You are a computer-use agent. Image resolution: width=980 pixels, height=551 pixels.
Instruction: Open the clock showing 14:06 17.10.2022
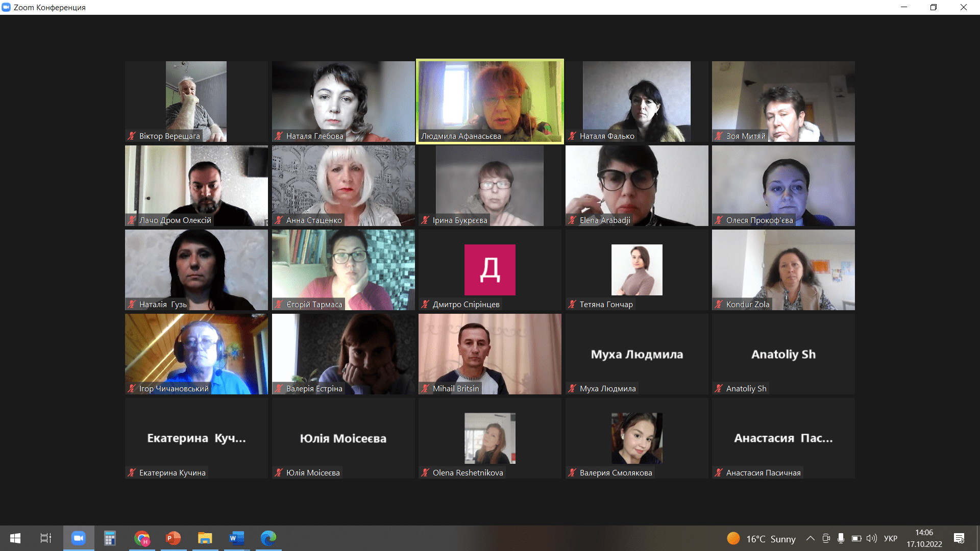click(924, 538)
